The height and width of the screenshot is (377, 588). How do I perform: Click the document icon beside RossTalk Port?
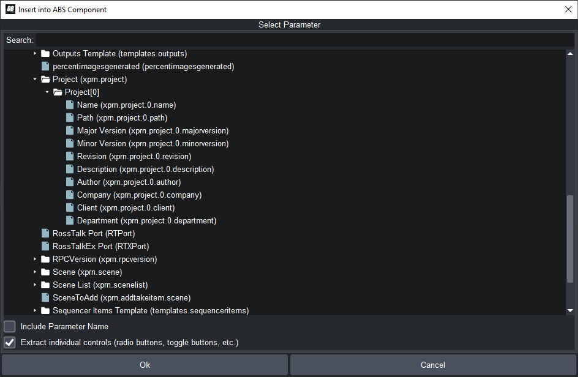pyautogui.click(x=45, y=233)
